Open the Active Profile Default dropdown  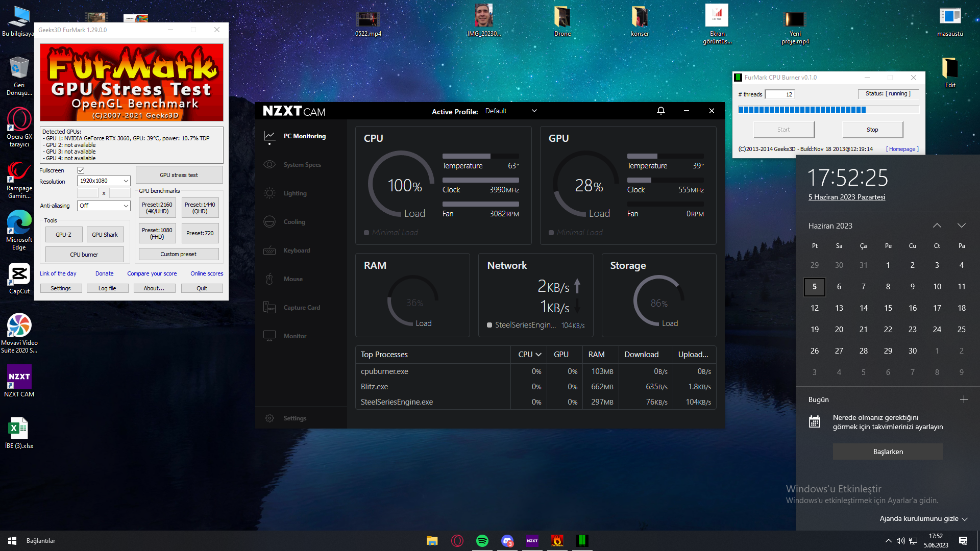coord(510,111)
